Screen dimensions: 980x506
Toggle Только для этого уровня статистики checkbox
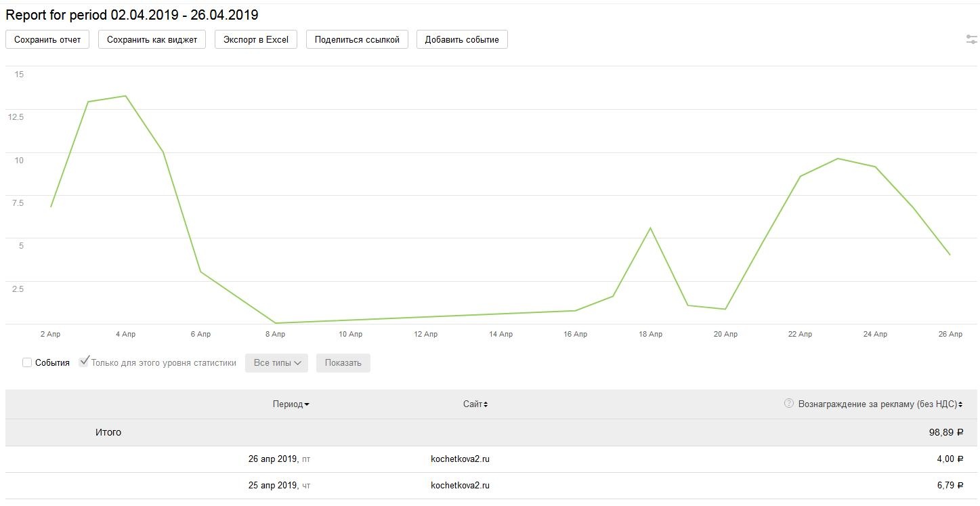84,362
